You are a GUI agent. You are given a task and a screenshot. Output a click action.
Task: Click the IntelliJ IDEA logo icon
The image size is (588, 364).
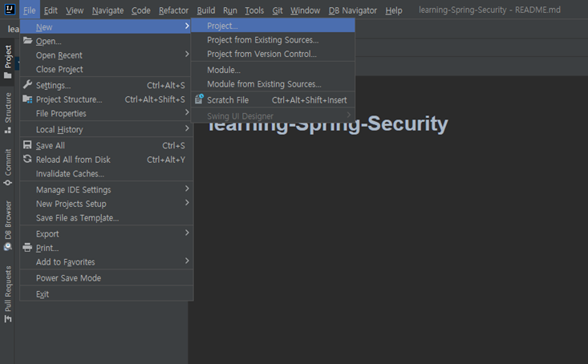pos(10,9)
